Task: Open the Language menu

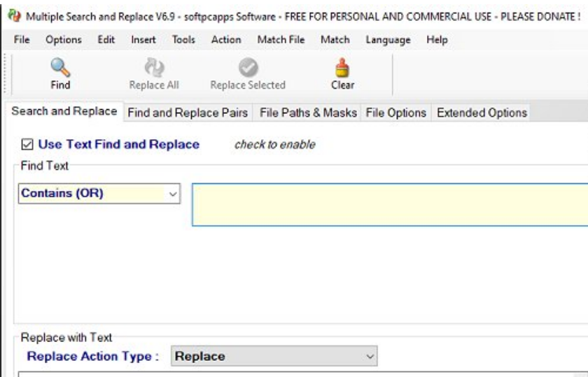Action: [x=388, y=41]
